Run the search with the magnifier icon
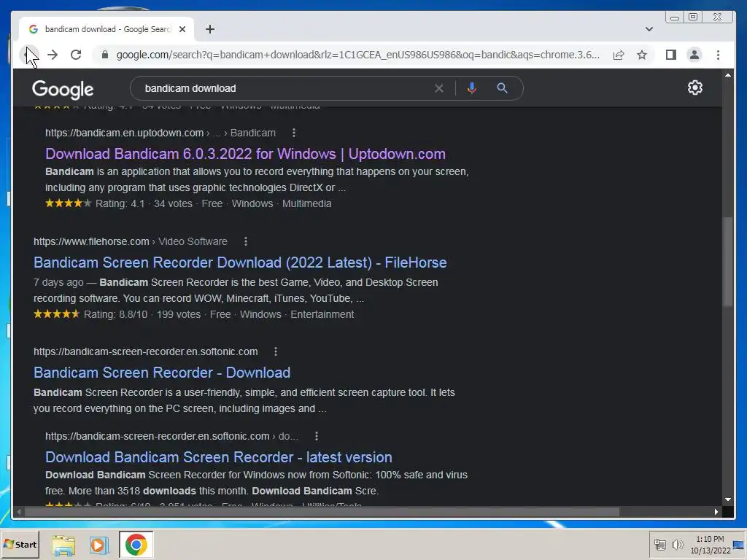 (x=502, y=88)
